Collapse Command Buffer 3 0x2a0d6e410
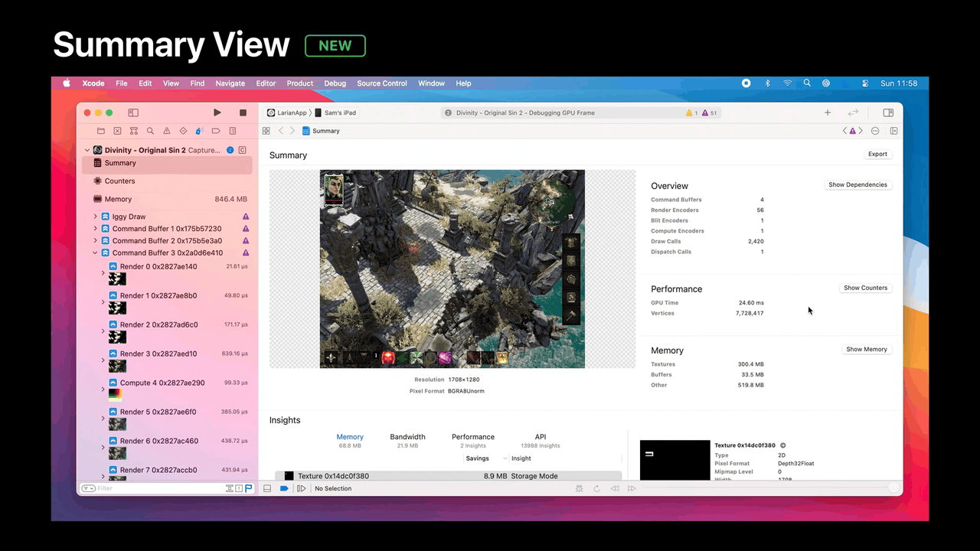This screenshot has width=980, height=551. coord(96,253)
